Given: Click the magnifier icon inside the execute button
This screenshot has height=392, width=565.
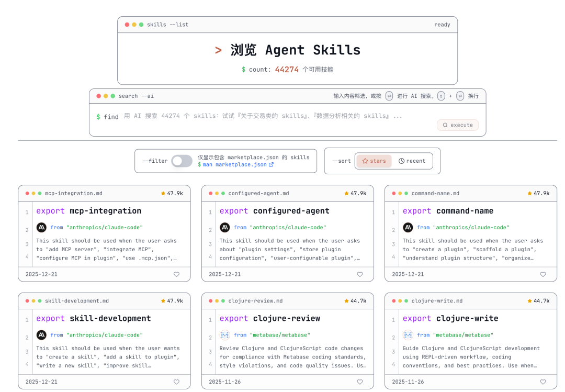Looking at the screenshot, I should coord(445,125).
